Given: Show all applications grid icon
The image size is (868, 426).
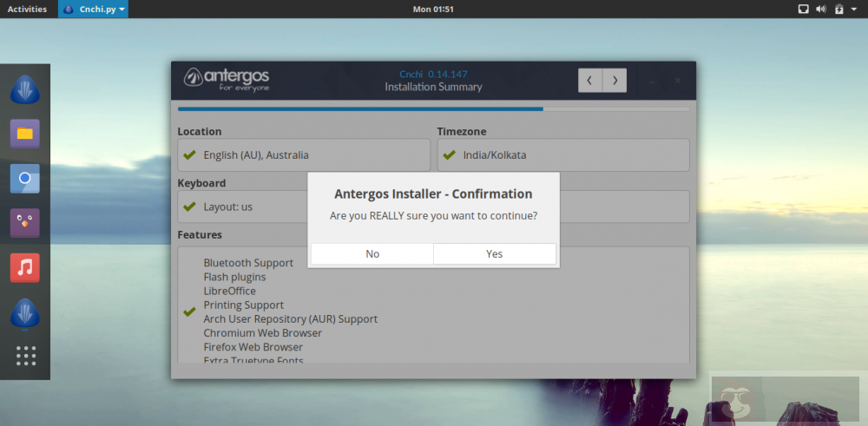Looking at the screenshot, I should [26, 356].
